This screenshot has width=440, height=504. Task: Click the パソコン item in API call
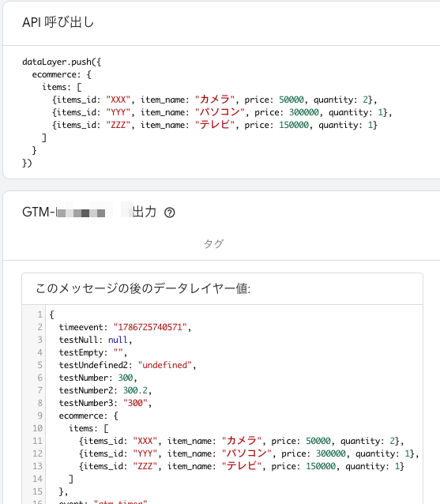click(220, 112)
